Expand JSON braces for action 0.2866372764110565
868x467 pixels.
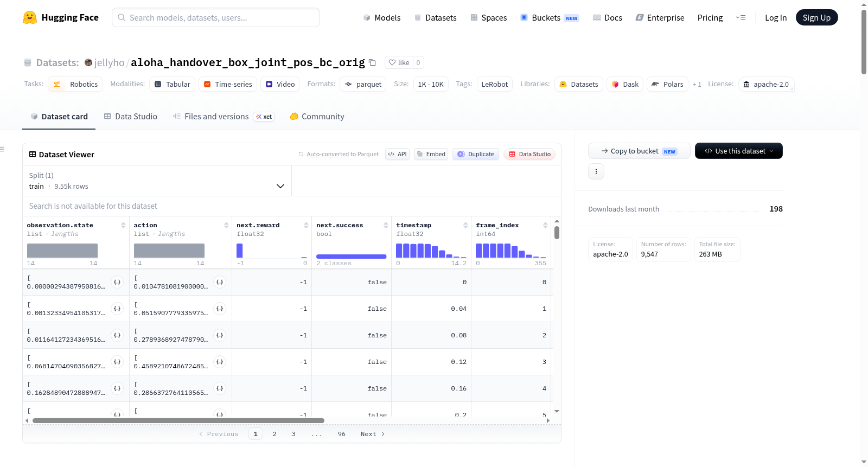pyautogui.click(x=220, y=388)
